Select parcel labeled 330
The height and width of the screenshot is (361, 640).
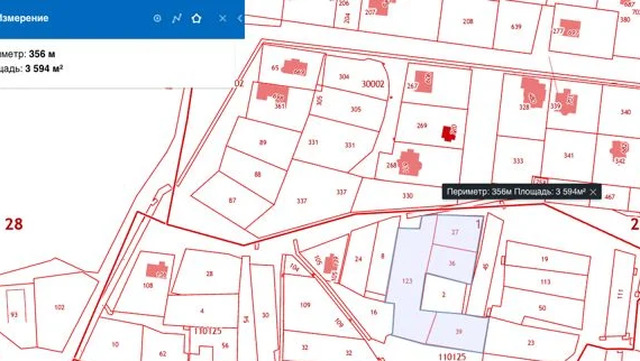tap(408, 196)
